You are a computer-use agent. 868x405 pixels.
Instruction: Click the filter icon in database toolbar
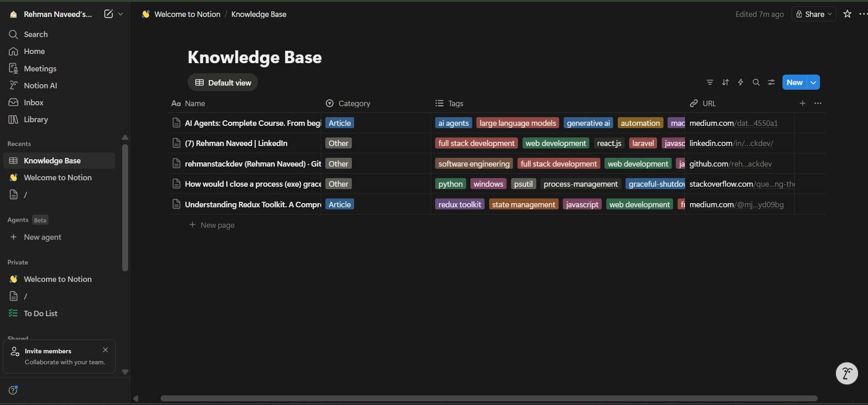point(710,82)
